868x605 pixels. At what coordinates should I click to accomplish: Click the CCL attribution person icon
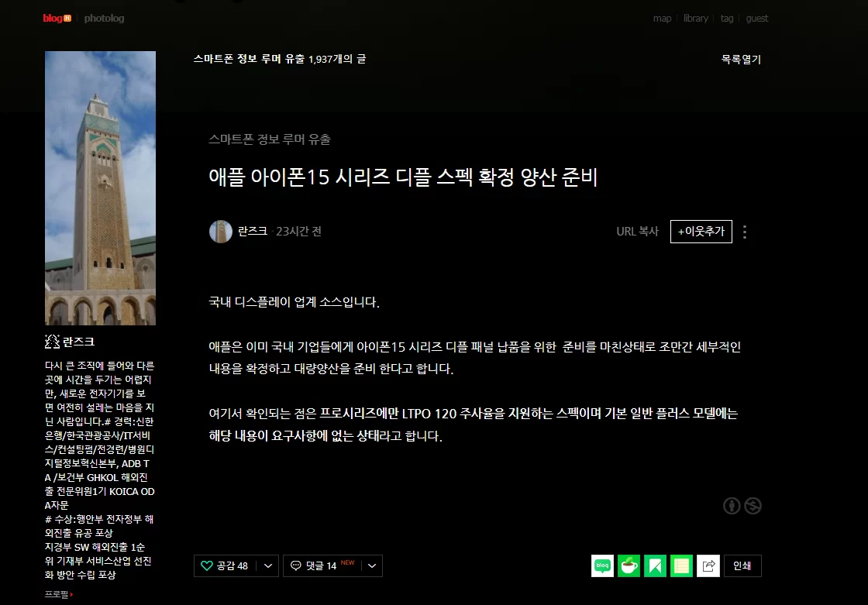tap(732, 505)
